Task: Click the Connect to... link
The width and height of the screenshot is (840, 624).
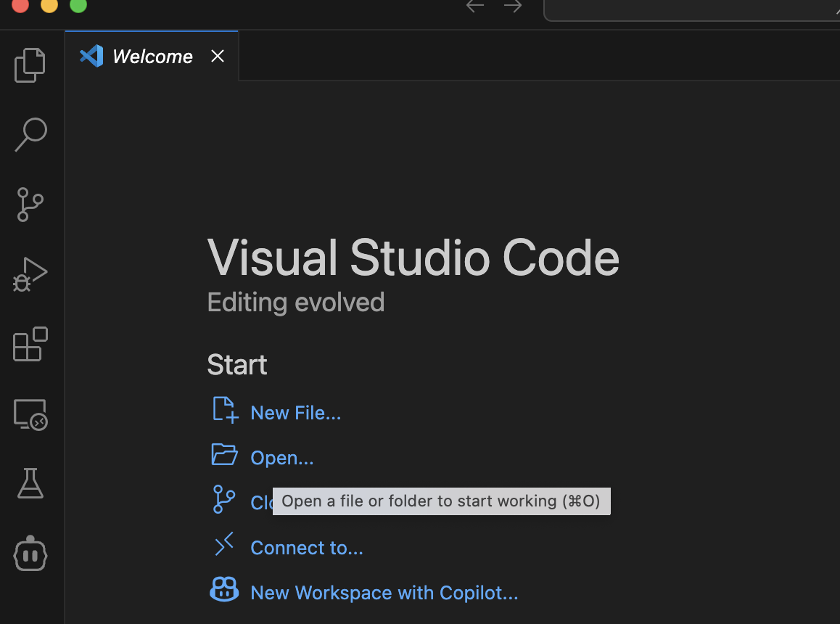Action: [306, 547]
